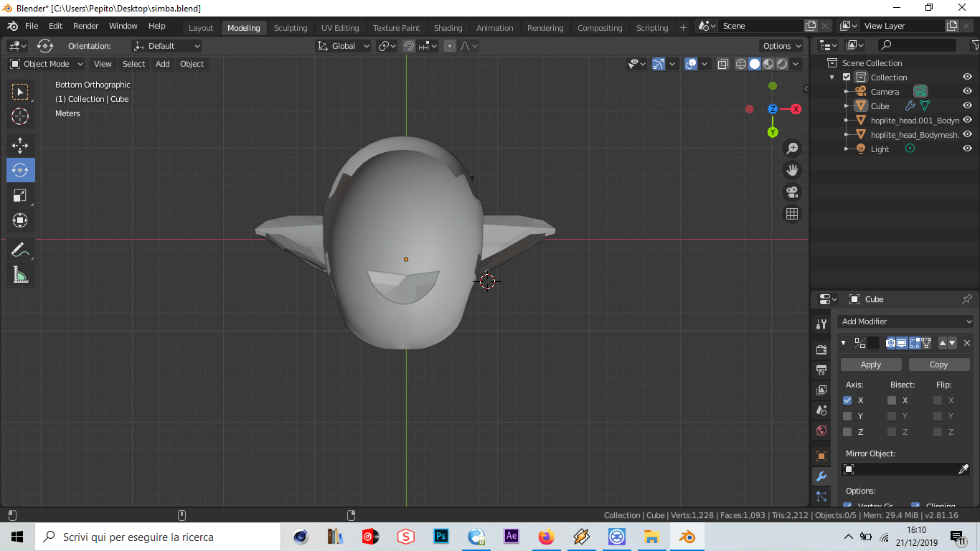980x551 pixels.
Task: Open the Global transform orientation dropdown
Action: pyautogui.click(x=344, y=46)
